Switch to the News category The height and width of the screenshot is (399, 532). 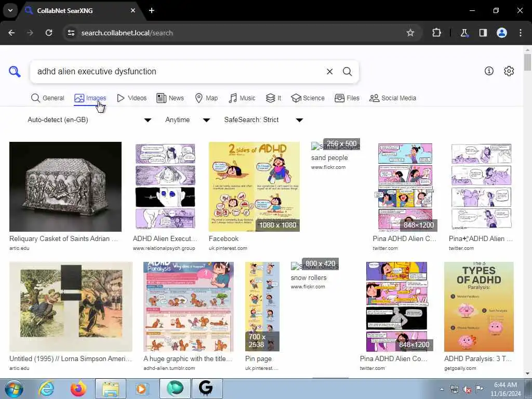coord(170,98)
